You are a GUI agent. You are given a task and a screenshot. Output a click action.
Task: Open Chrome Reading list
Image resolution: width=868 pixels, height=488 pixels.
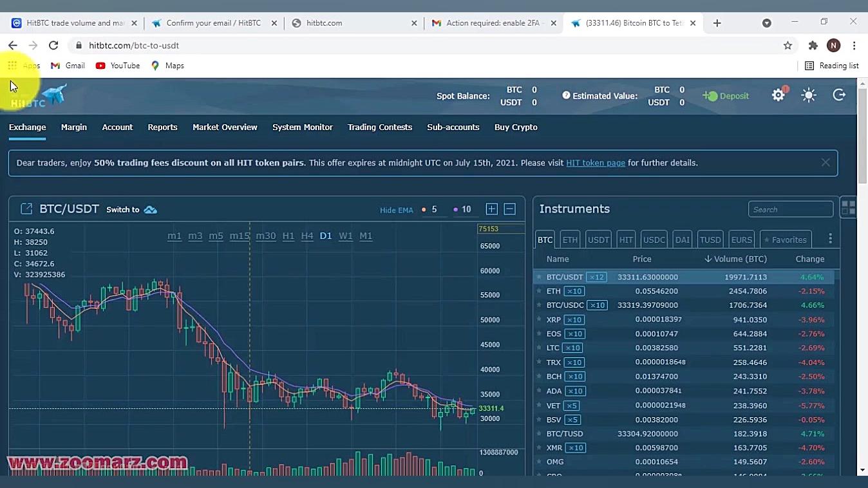pos(832,66)
